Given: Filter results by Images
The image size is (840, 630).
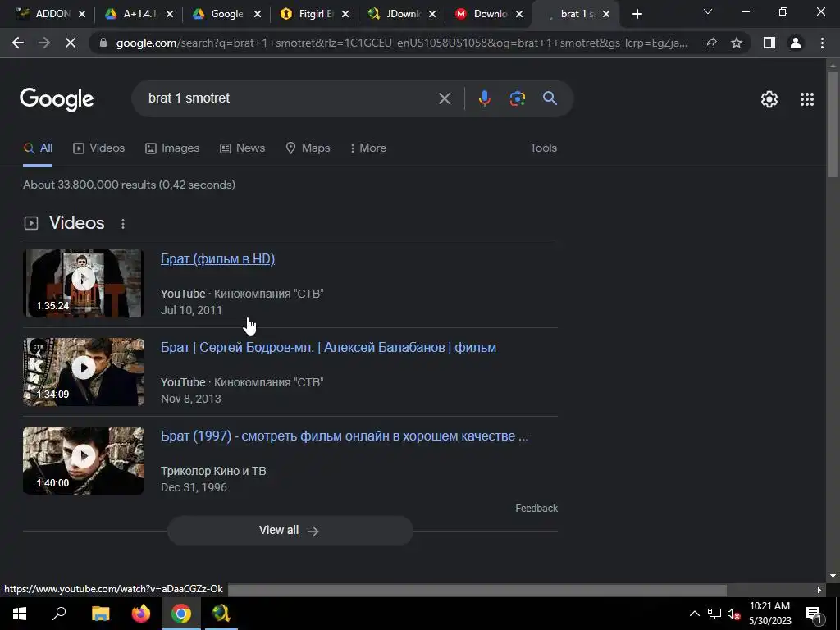Looking at the screenshot, I should [x=172, y=148].
